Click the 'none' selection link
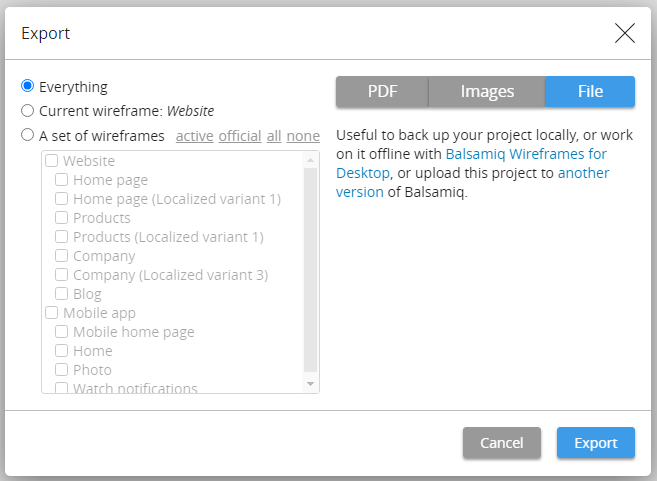The width and height of the screenshot is (657, 481). click(x=303, y=136)
